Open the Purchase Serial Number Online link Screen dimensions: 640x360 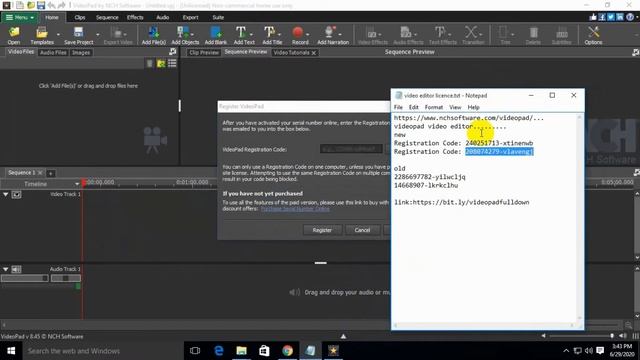click(295, 209)
